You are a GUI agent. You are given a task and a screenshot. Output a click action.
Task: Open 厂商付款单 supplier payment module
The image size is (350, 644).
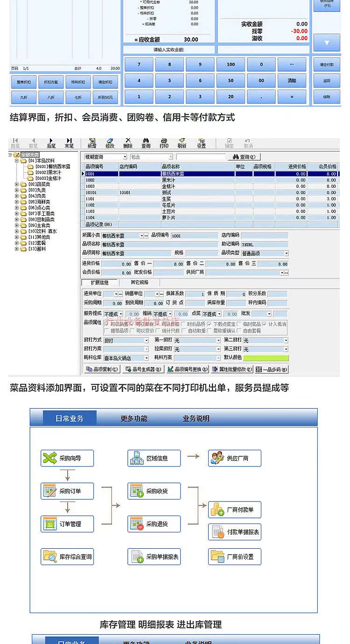235,510
